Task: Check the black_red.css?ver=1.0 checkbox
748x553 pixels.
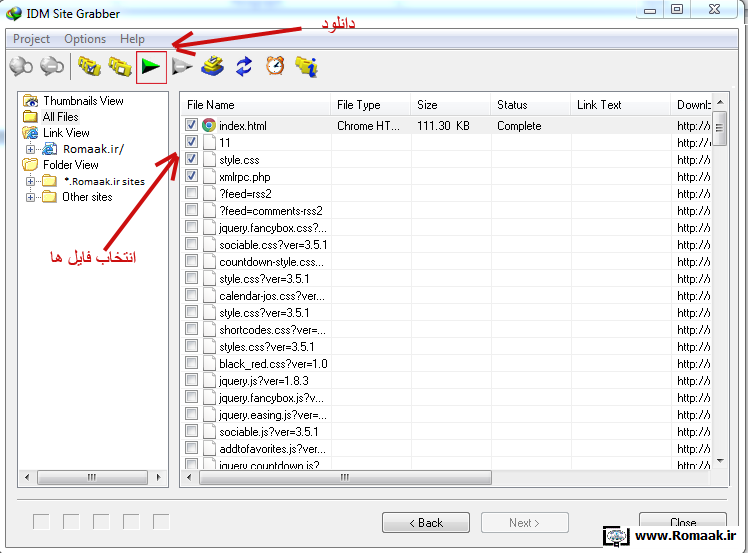Action: tap(191, 363)
